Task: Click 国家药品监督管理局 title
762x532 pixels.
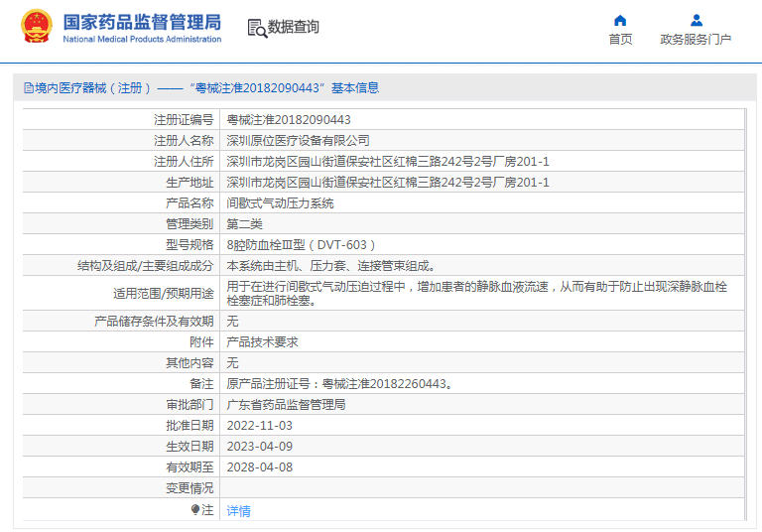Action: [x=142, y=23]
